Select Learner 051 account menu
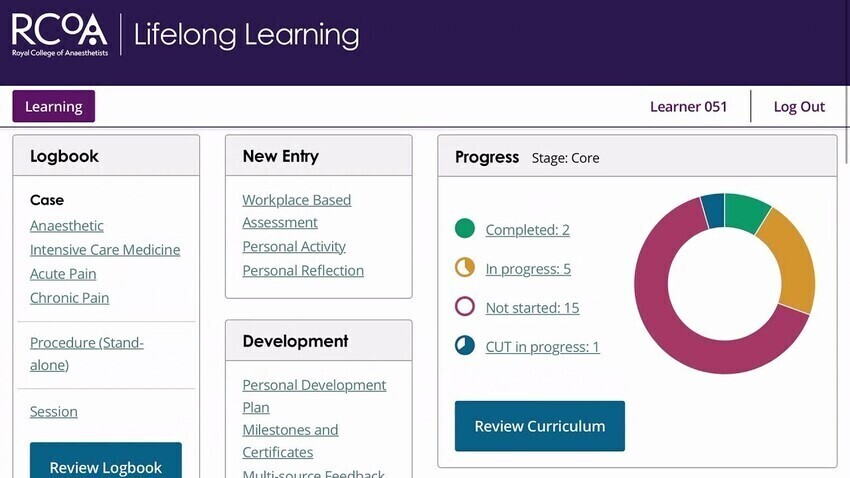Viewport: 850px width, 478px height. pos(688,107)
